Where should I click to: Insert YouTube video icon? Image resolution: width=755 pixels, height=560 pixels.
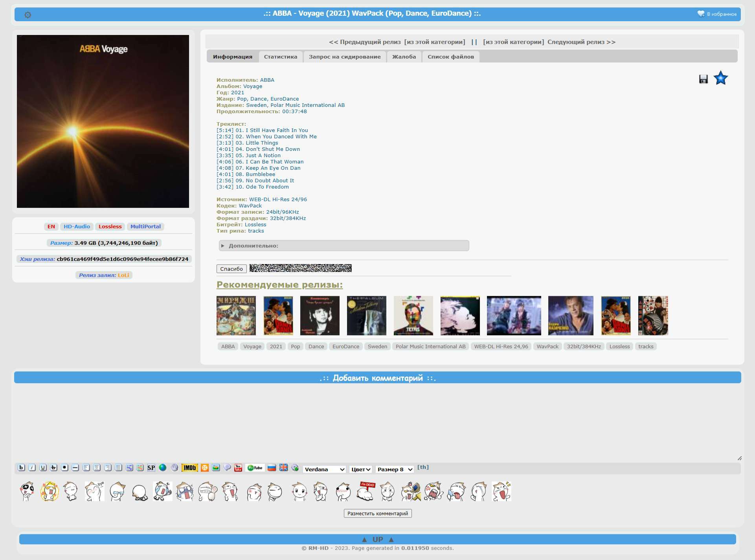(x=238, y=468)
